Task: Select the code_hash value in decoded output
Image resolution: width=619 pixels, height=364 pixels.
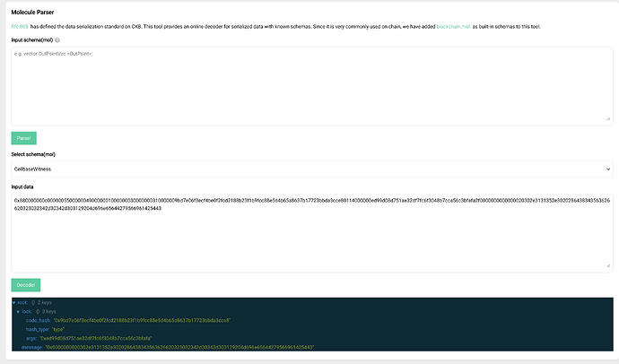Action: tap(142, 320)
